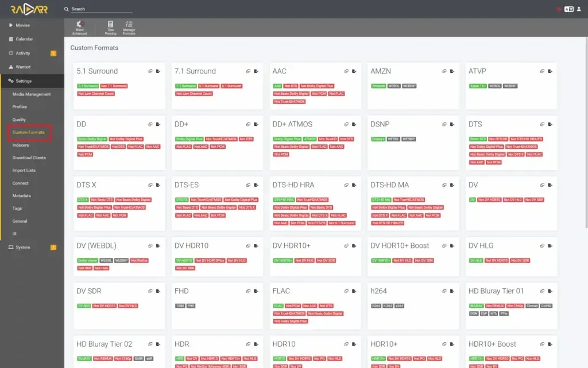Screen dimensions: 588x368
Task: Go to Quality settings page
Action: point(20,120)
